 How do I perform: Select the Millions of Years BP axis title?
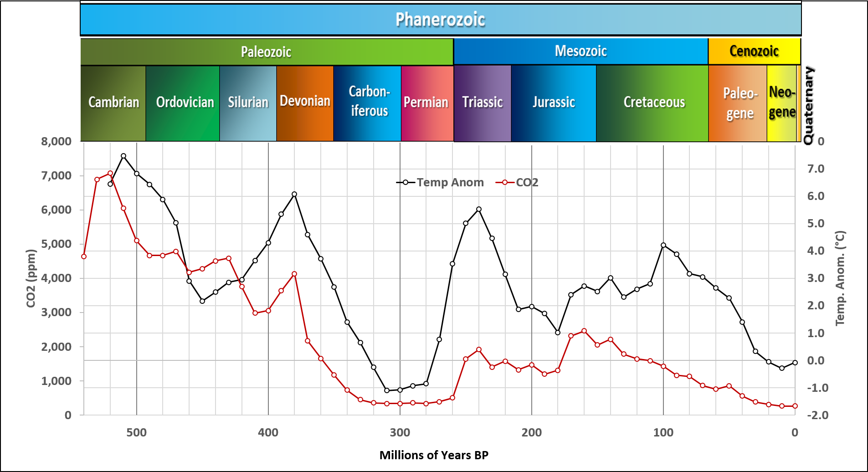coord(434,455)
